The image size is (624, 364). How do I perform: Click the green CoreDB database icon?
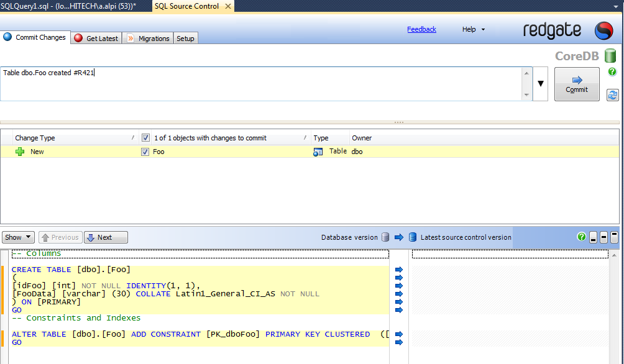[610, 56]
